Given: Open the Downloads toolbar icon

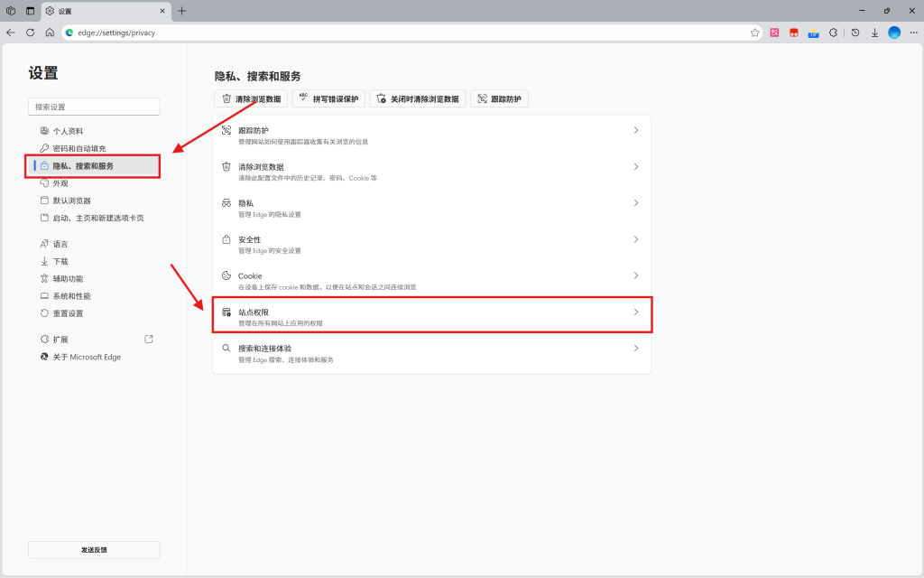Looking at the screenshot, I should [x=874, y=33].
